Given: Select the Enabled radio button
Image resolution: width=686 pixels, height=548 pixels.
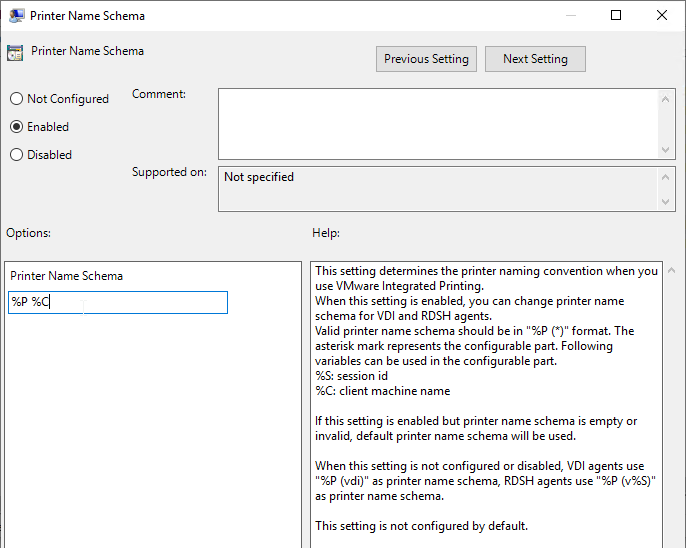Looking at the screenshot, I should pyautogui.click(x=16, y=127).
